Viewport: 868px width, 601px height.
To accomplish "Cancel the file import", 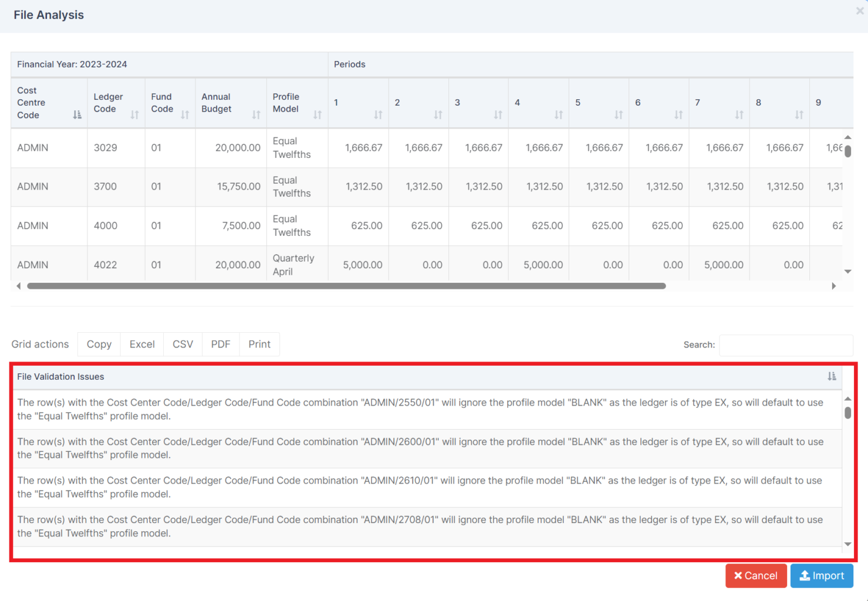I will pos(756,576).
